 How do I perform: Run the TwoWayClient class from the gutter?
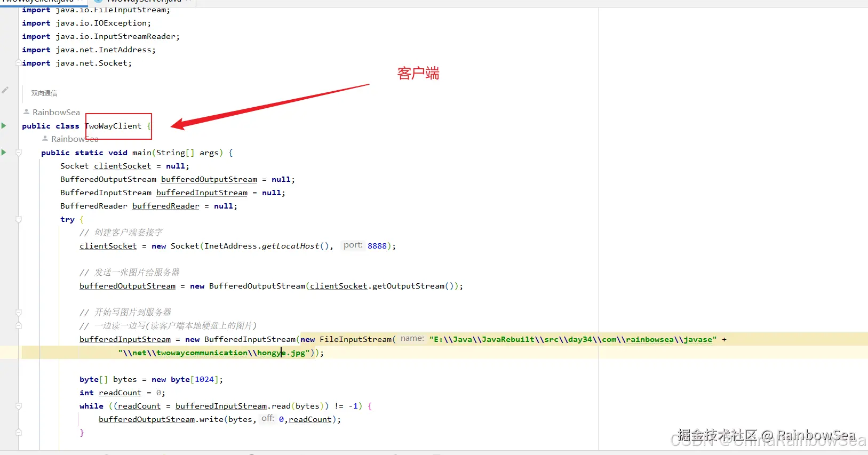[4, 126]
